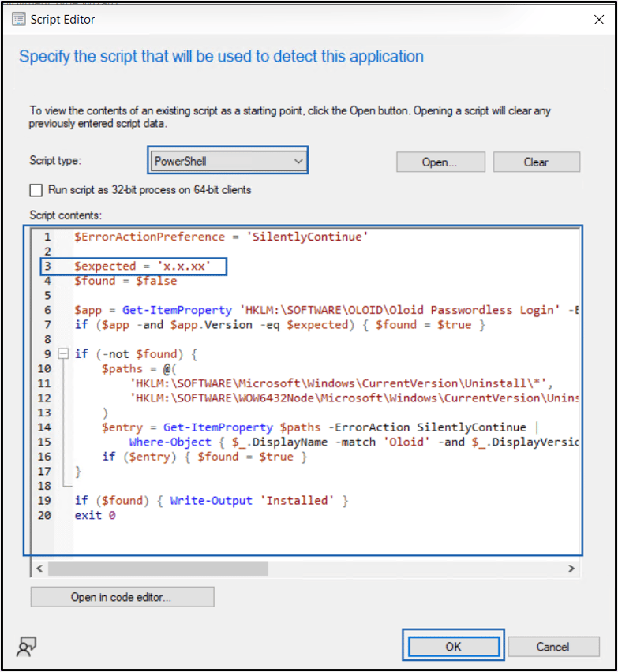Click the horizontal scrollbar left arrow

point(39,569)
